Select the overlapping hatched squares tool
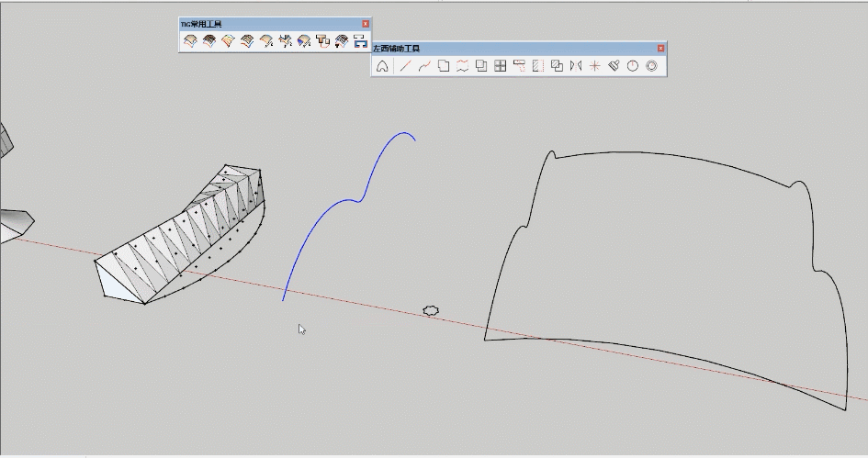868x458 pixels. [x=557, y=66]
